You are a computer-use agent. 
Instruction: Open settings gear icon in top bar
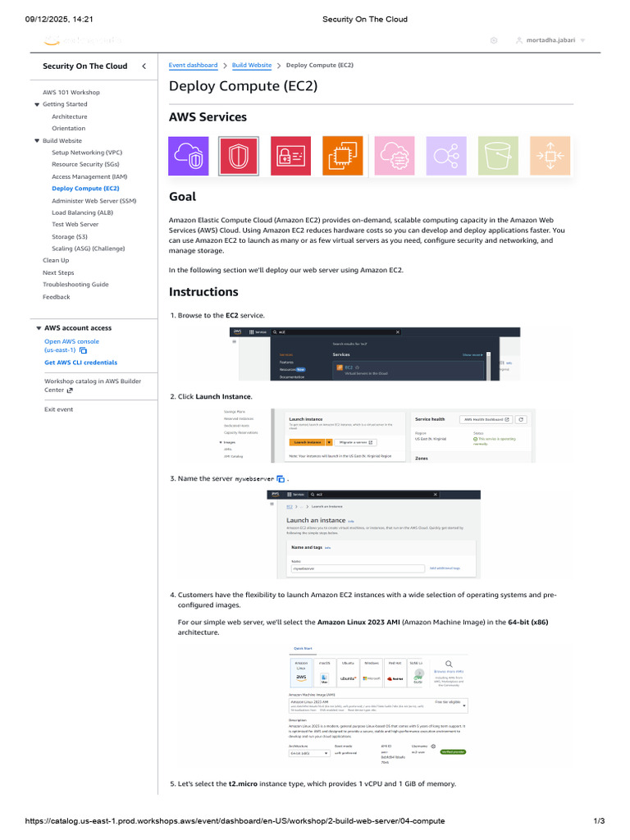pyautogui.click(x=494, y=40)
